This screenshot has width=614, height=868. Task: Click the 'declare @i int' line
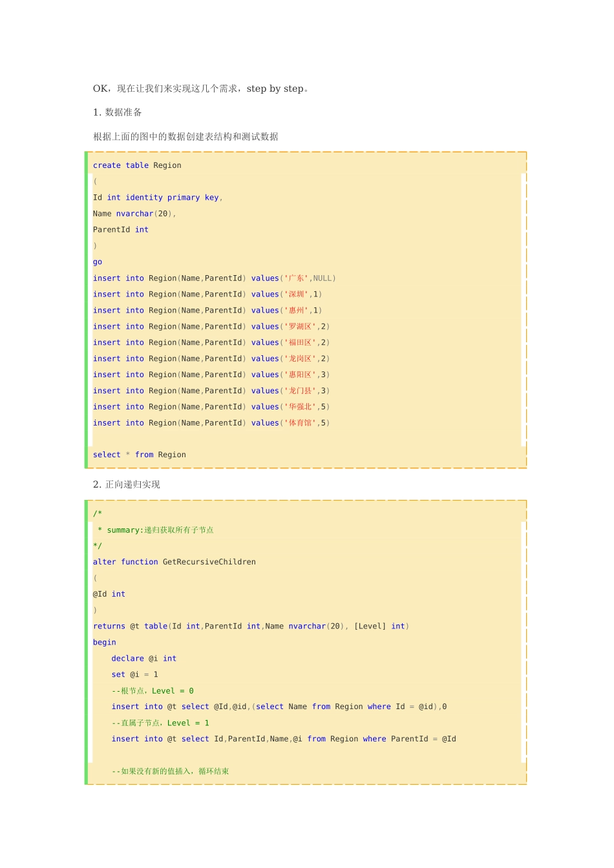click(x=144, y=659)
